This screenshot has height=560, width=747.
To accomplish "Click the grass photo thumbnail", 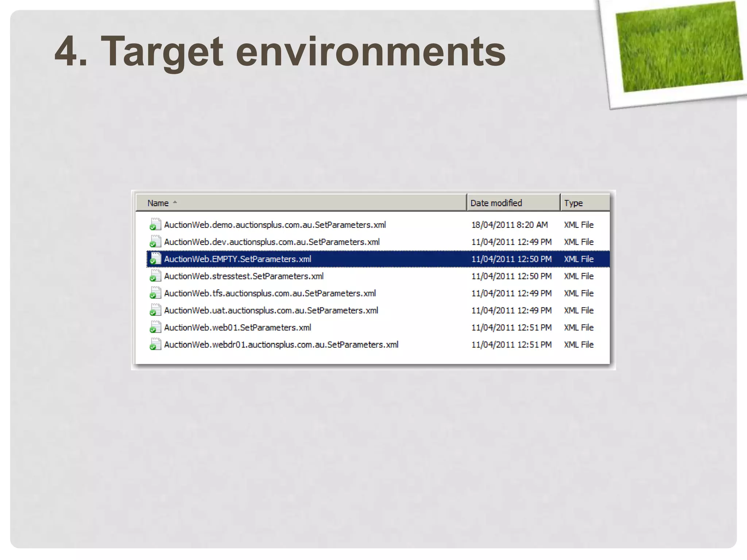I will pyautogui.click(x=678, y=47).
